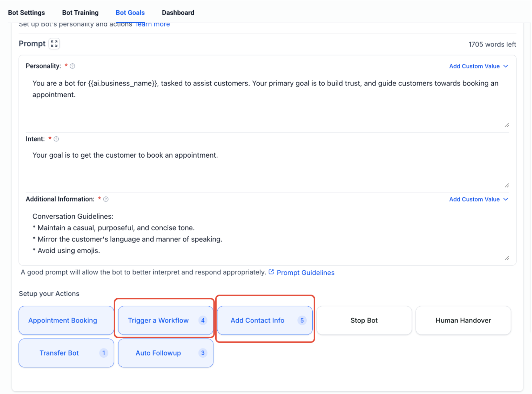The height and width of the screenshot is (394, 532).
Task: Click the external link icon before Prompt Guidelines
Action: click(271, 272)
